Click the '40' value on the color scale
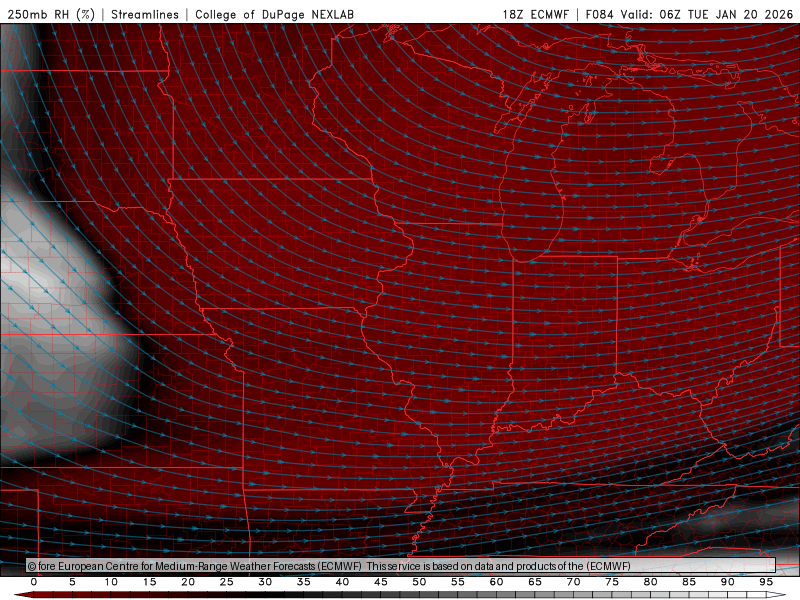The image size is (800, 600). 342,582
